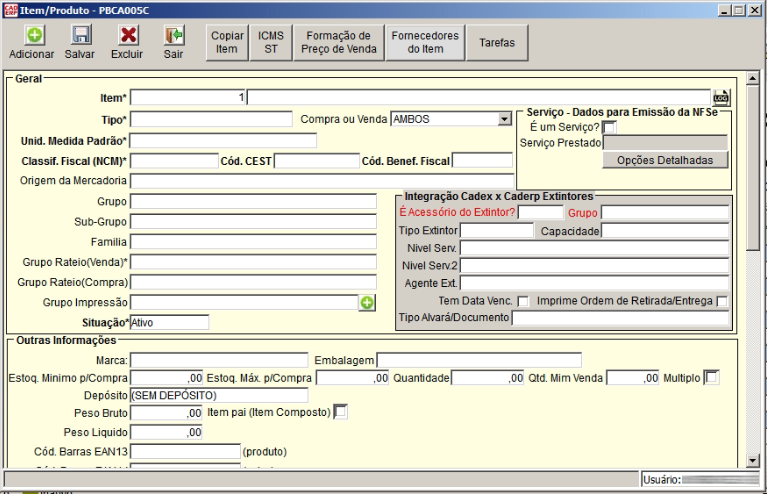Click the vertical scrollbar down arrow
This screenshot has height=494, width=767.
tap(752, 460)
